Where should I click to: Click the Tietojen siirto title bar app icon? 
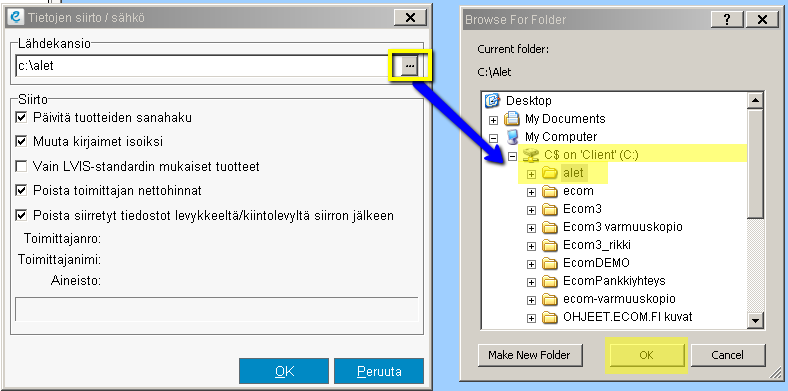tap(16, 18)
